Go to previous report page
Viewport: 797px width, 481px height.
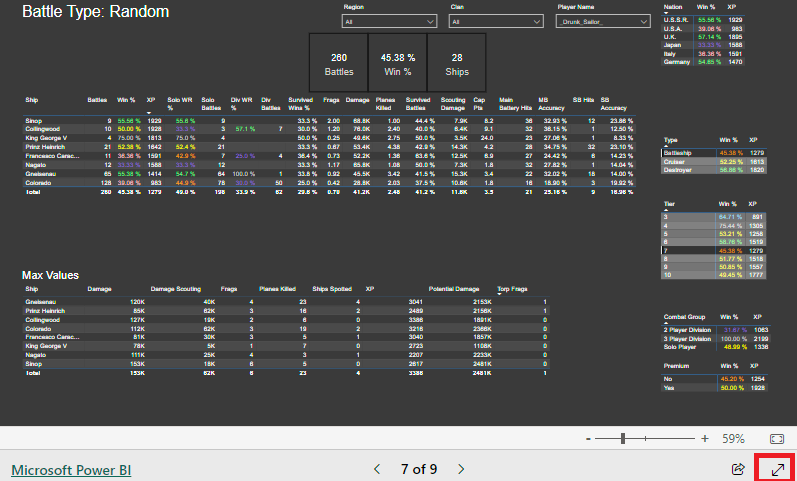377,468
